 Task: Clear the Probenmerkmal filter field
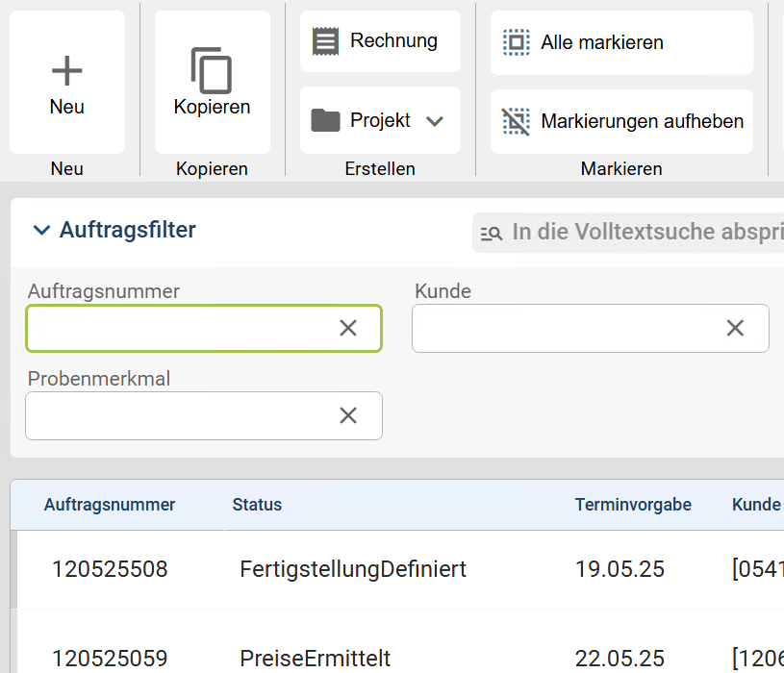[x=348, y=415]
